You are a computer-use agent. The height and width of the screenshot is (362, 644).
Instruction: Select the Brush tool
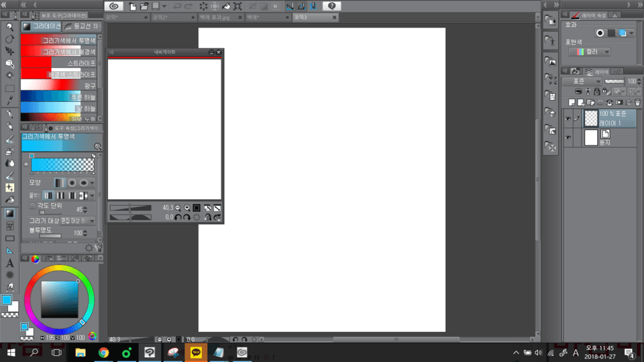coord(9,139)
